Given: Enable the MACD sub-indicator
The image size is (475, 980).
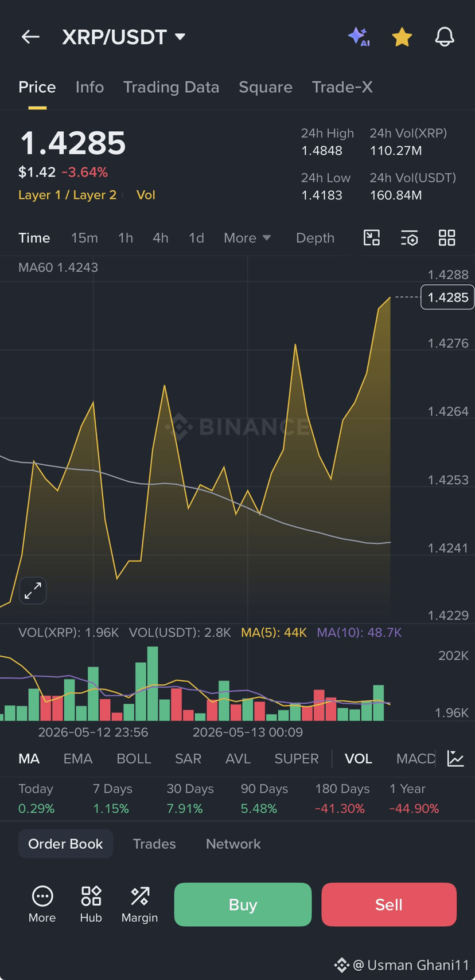Looking at the screenshot, I should click(x=416, y=759).
